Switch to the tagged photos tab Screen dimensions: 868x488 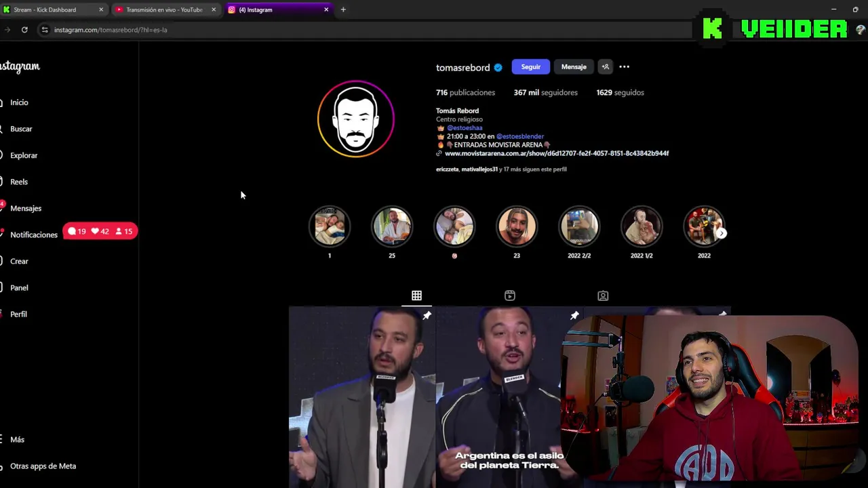point(603,296)
